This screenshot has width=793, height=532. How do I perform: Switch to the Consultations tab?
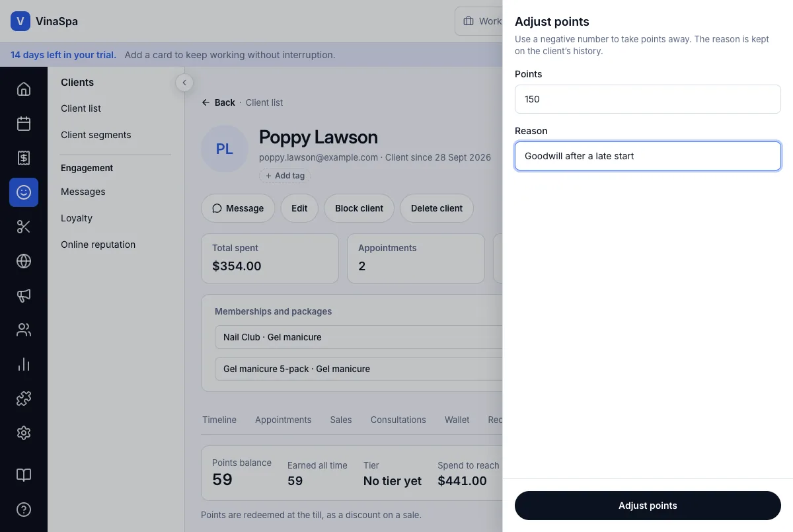[x=398, y=420]
